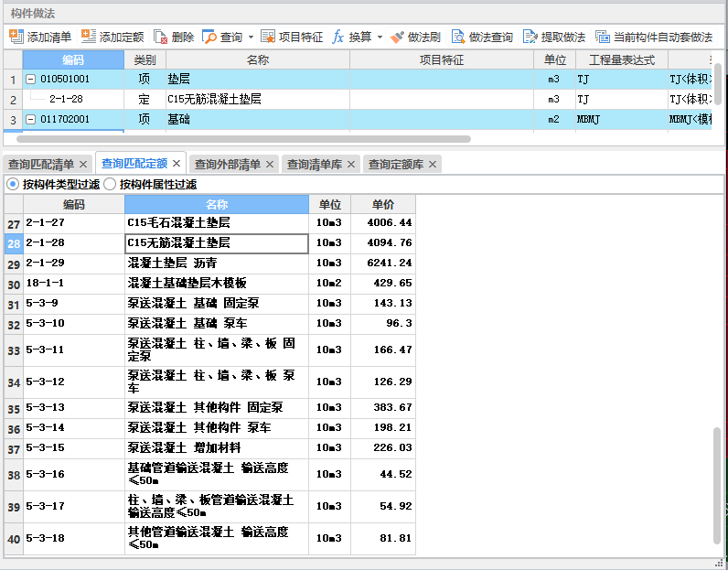Select 泵送混凝土 基础 固定泵 row
The image size is (728, 570).
209,304
